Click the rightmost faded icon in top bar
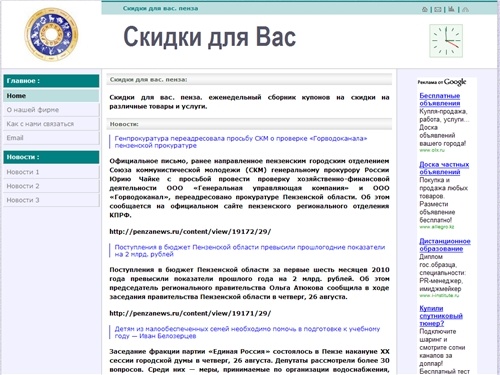Image resolution: width=500 pixels, height=375 pixels. [465, 10]
